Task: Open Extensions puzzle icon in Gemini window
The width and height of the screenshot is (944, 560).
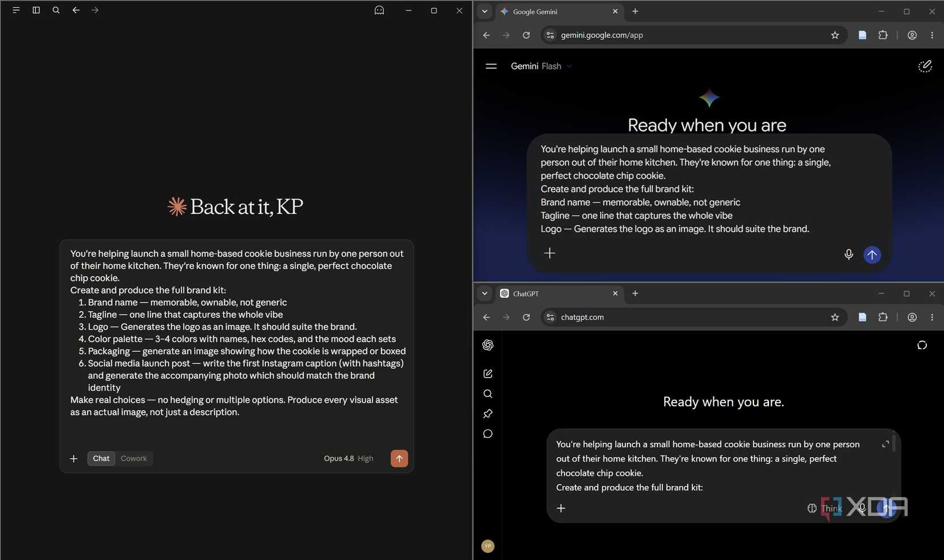Action: 883,35
